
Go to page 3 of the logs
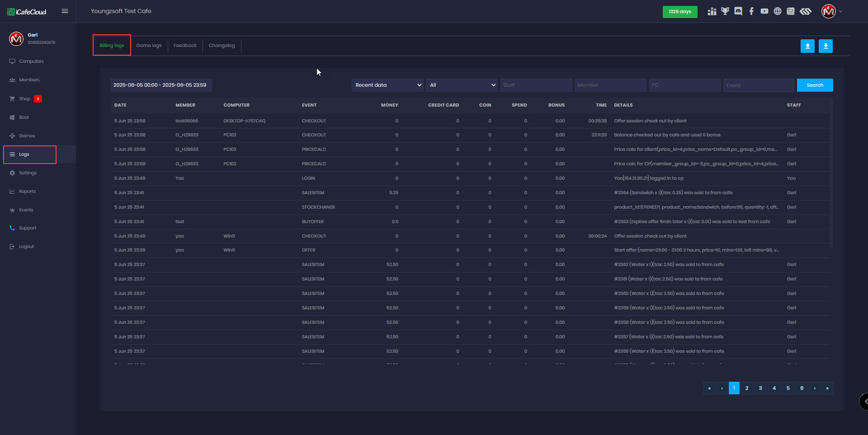[x=761, y=388]
